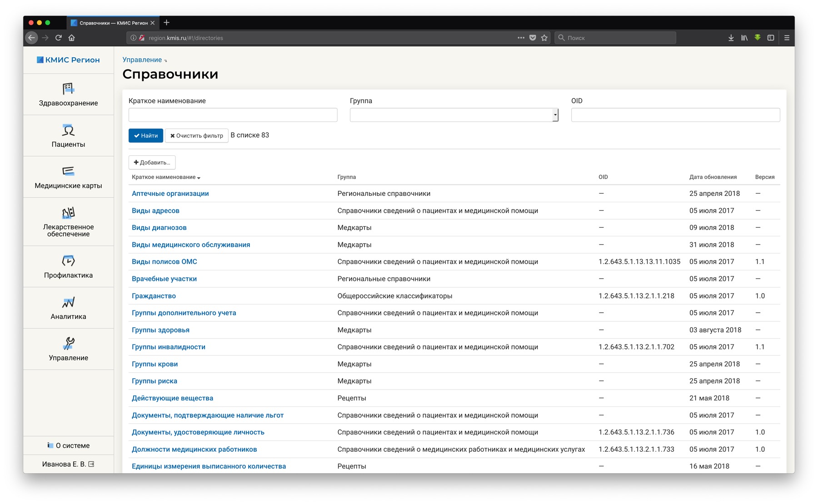The height and width of the screenshot is (504, 818).
Task: Open the Аналитика sidebar icon
Action: 68,302
